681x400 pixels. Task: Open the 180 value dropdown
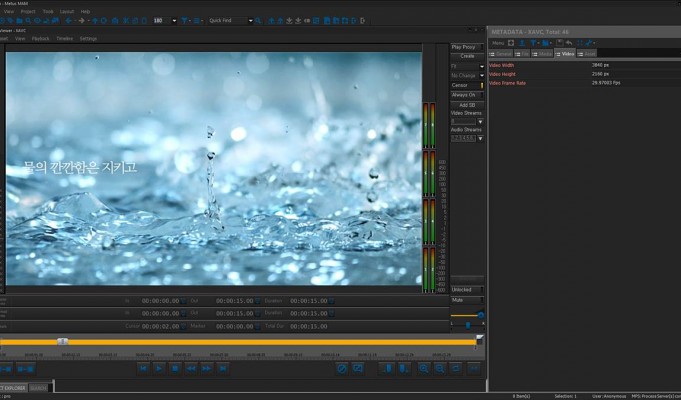click(x=174, y=20)
